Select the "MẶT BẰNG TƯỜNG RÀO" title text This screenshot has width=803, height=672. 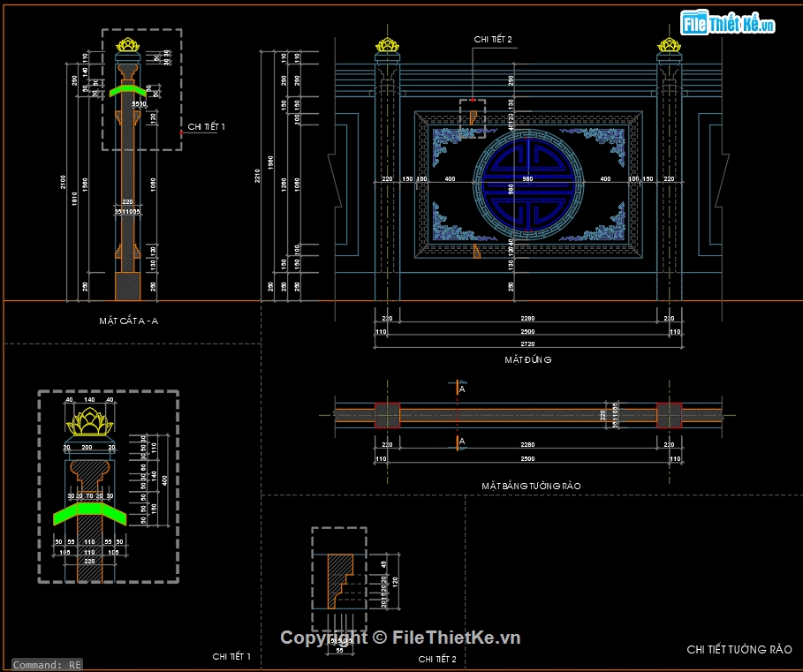tap(531, 486)
